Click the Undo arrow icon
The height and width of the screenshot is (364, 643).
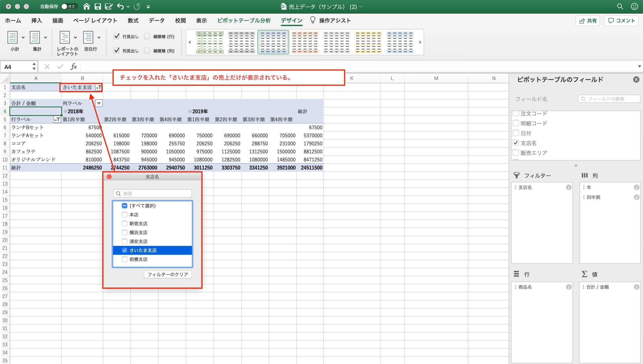pyautogui.click(x=120, y=7)
